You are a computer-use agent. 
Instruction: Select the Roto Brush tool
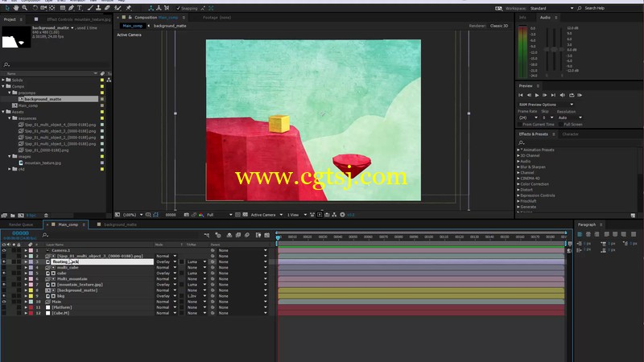coord(118,8)
